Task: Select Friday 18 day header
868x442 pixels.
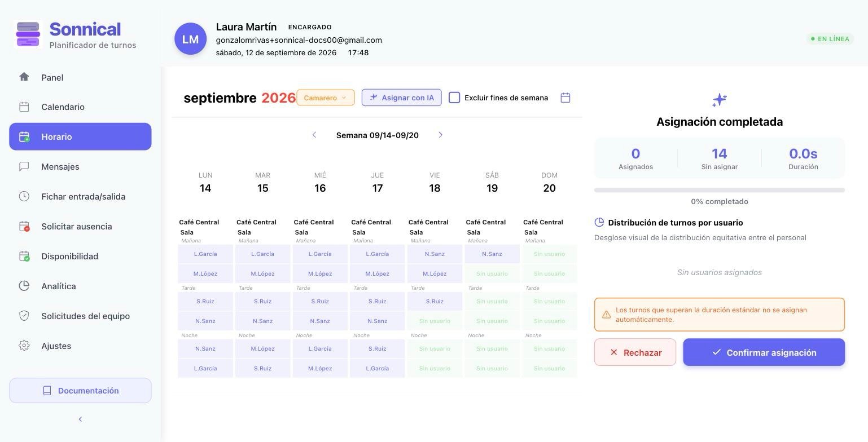Action: pos(435,183)
